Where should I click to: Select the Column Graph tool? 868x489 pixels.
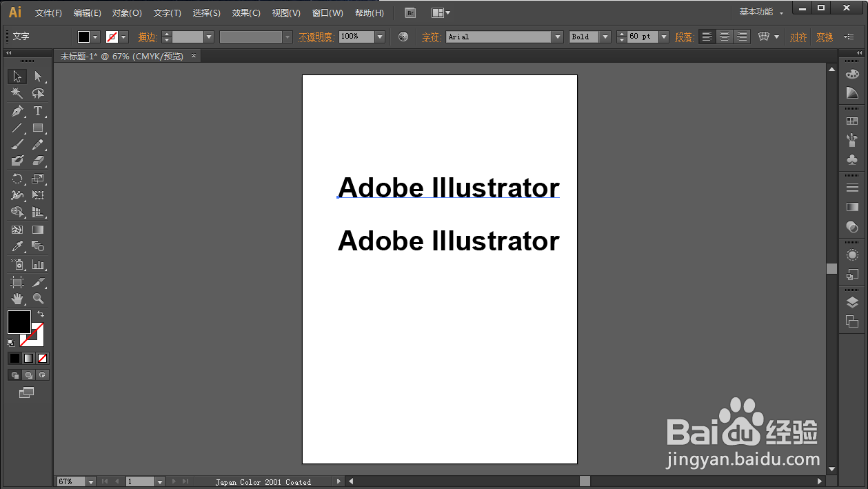coord(38,264)
